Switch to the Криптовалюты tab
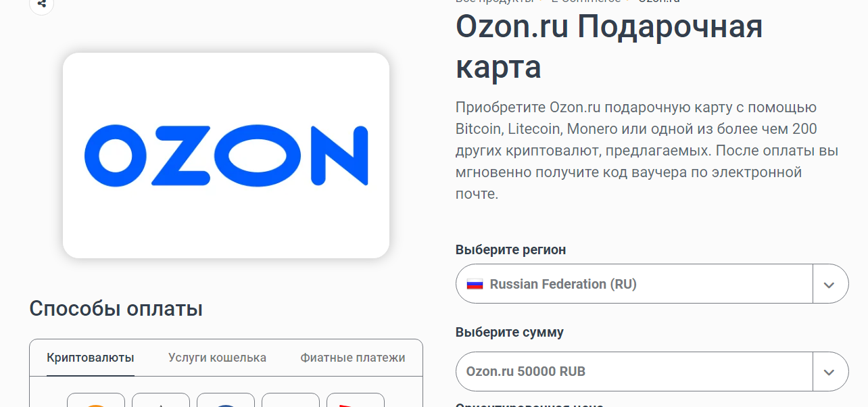 click(x=91, y=358)
